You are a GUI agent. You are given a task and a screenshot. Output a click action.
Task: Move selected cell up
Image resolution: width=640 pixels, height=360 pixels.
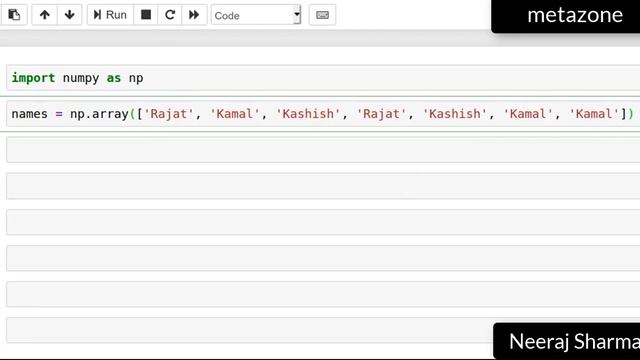[44, 15]
